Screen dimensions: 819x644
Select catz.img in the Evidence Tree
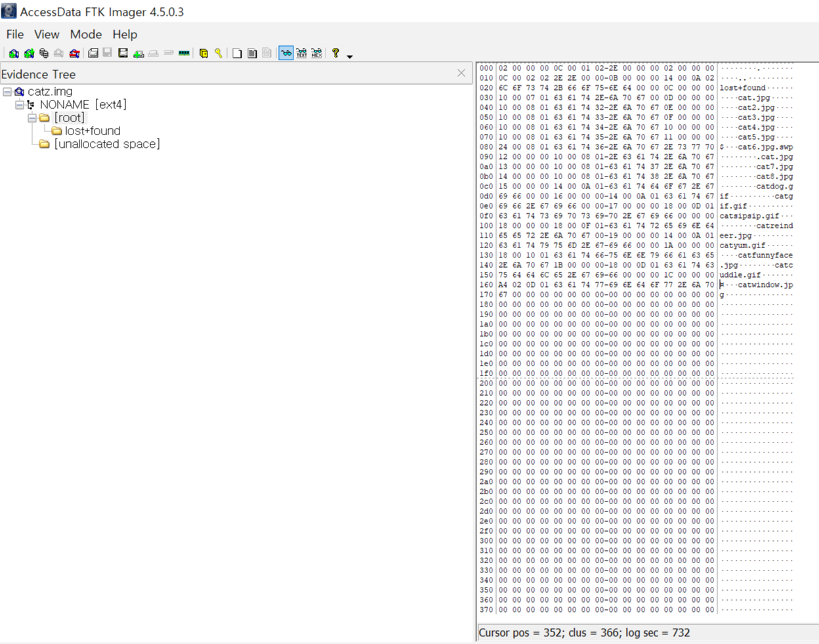point(50,91)
